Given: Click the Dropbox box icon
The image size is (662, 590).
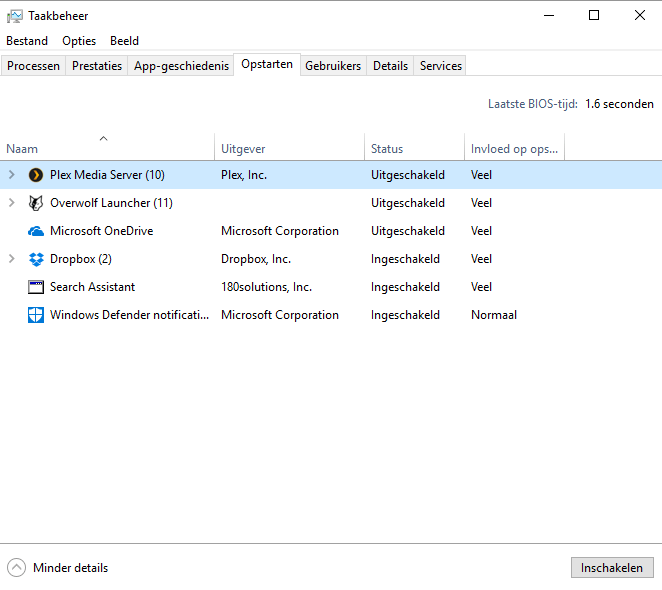Looking at the screenshot, I should 36,259.
